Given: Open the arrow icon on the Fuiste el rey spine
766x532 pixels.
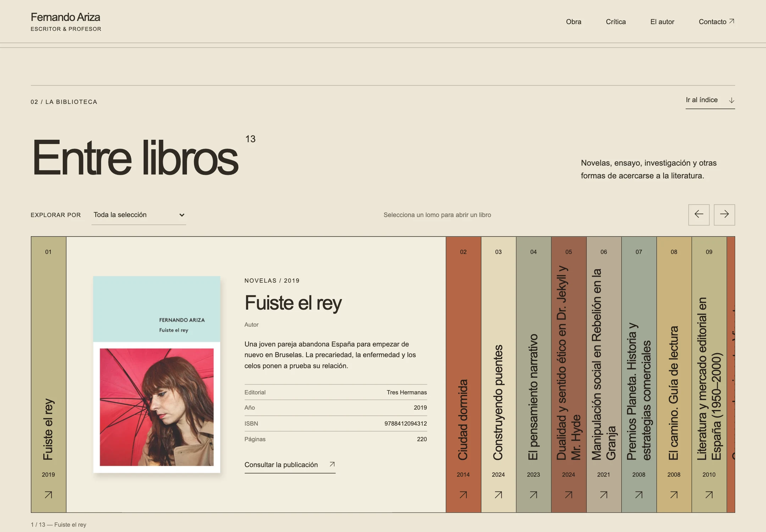Looking at the screenshot, I should tap(48, 494).
